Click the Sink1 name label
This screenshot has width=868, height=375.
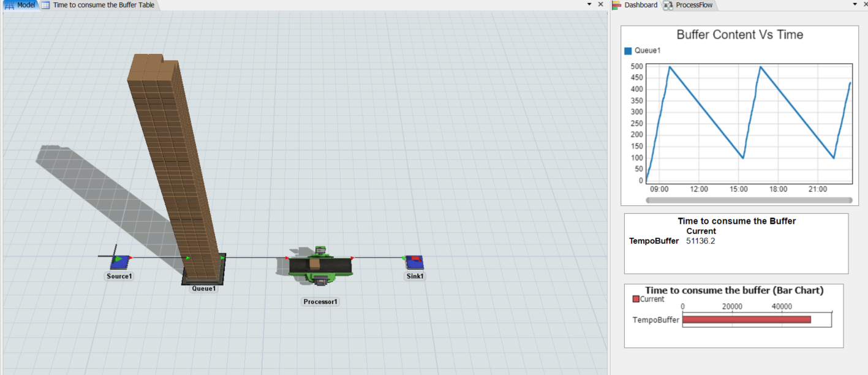point(415,276)
